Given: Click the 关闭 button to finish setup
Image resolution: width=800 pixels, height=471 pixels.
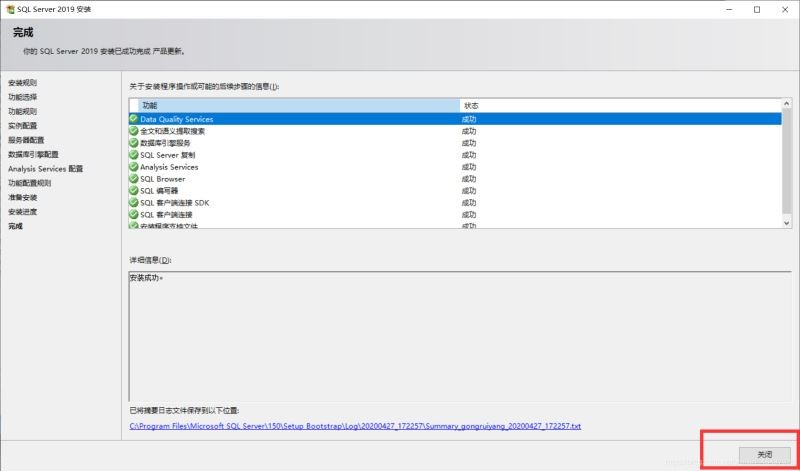Looking at the screenshot, I should [764, 454].
